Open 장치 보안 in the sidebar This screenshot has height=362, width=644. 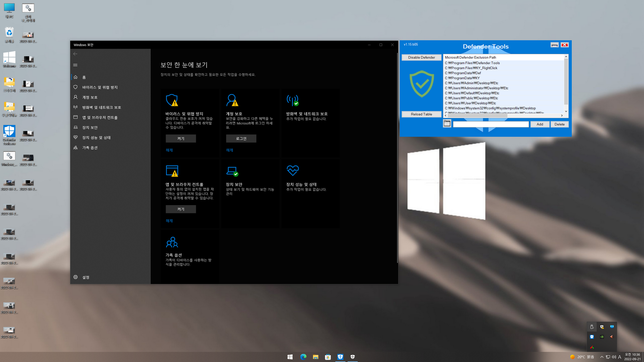point(110,127)
